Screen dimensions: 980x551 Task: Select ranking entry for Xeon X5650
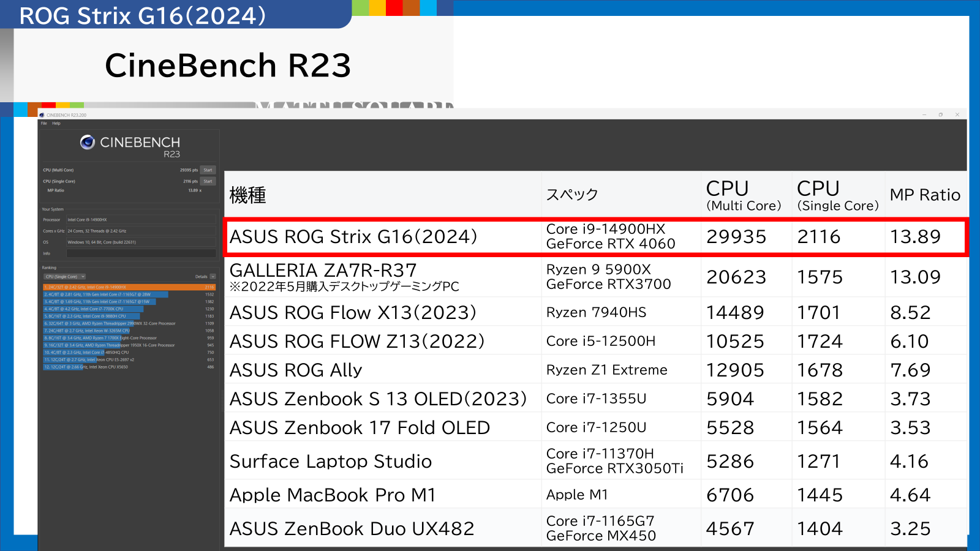tap(129, 367)
